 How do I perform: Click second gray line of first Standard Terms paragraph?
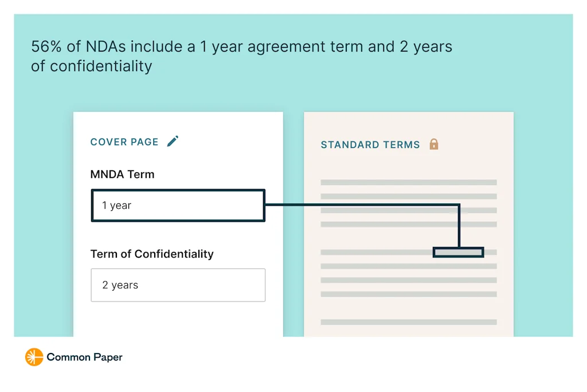click(x=408, y=197)
